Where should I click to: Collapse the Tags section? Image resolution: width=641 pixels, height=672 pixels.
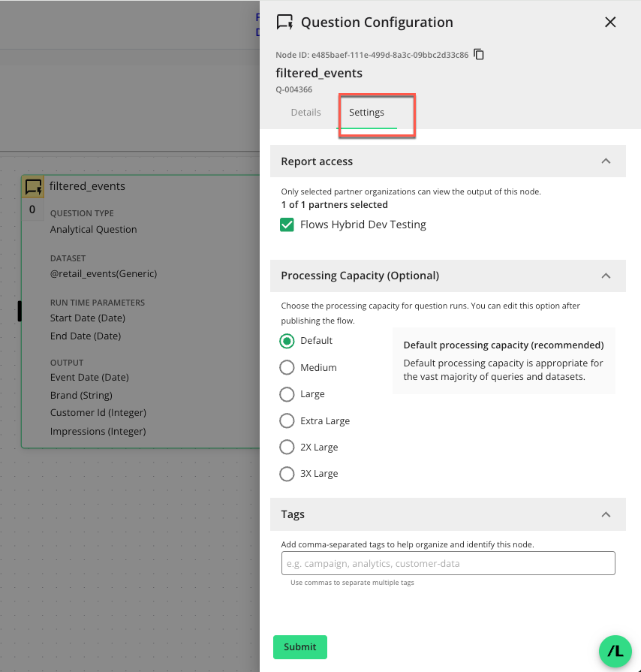tap(606, 514)
